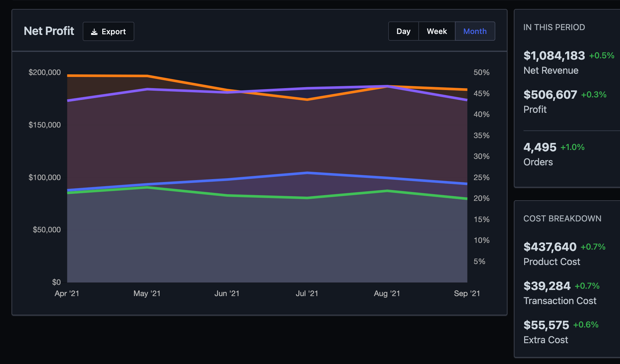620x364 pixels.
Task: Click the +0.5% Net Revenue change indicator
Action: (x=601, y=56)
